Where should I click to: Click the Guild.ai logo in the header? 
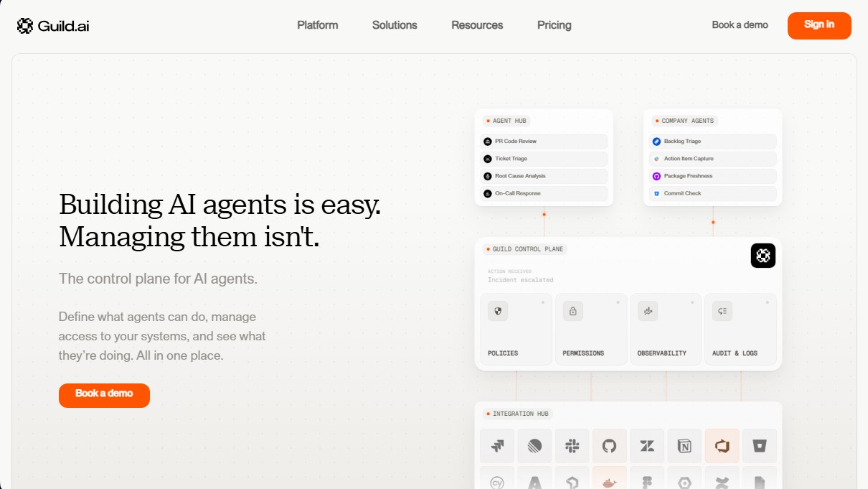[x=53, y=26]
